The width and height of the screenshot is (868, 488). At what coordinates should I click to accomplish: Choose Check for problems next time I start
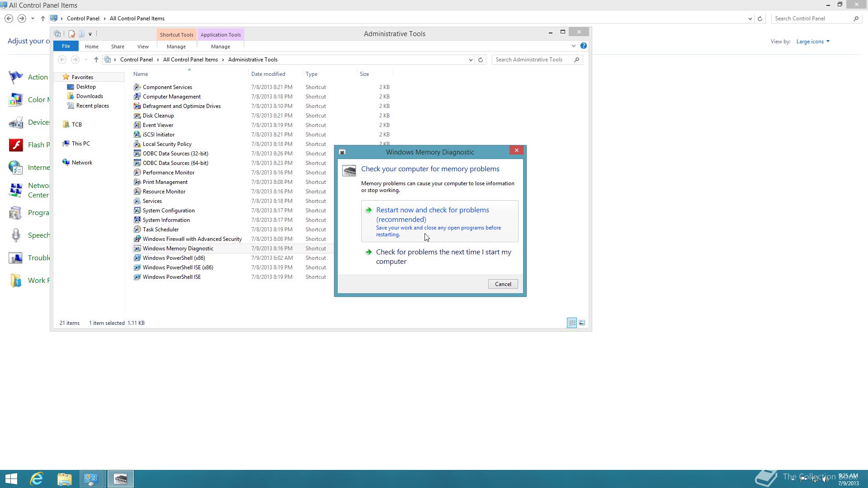click(x=439, y=257)
